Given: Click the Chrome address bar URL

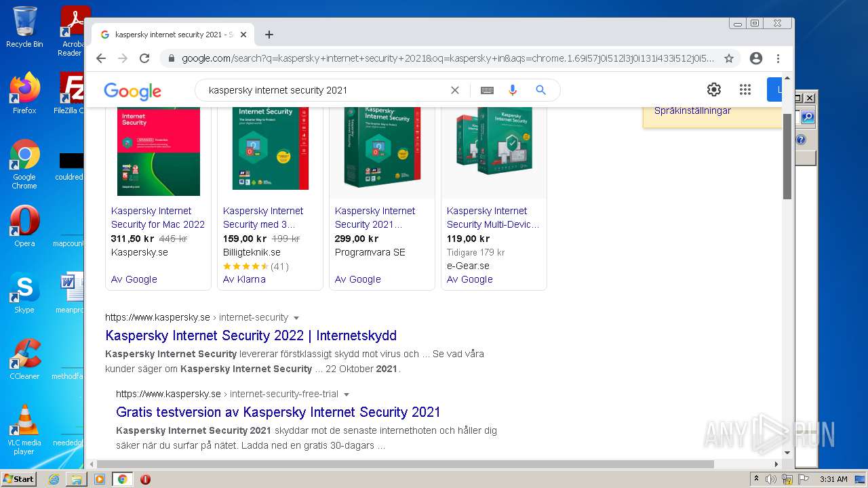Looking at the screenshot, I should 448,58.
